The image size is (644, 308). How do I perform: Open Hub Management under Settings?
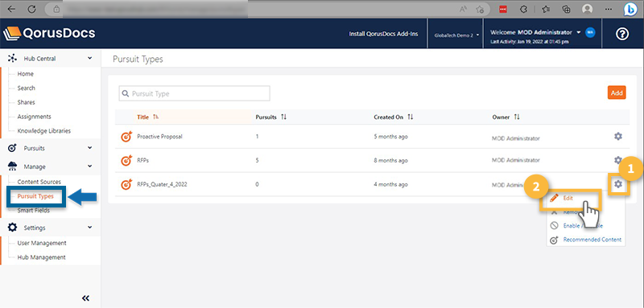41,257
